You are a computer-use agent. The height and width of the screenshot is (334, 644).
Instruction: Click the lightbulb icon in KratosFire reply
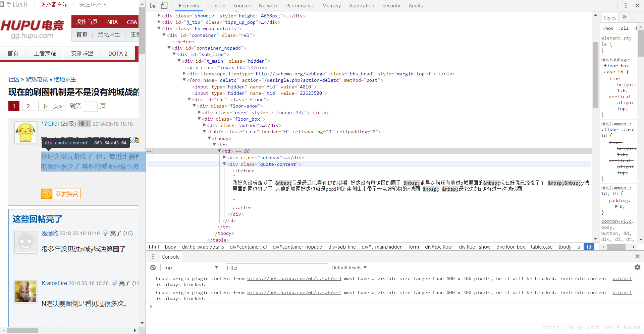pos(114,283)
